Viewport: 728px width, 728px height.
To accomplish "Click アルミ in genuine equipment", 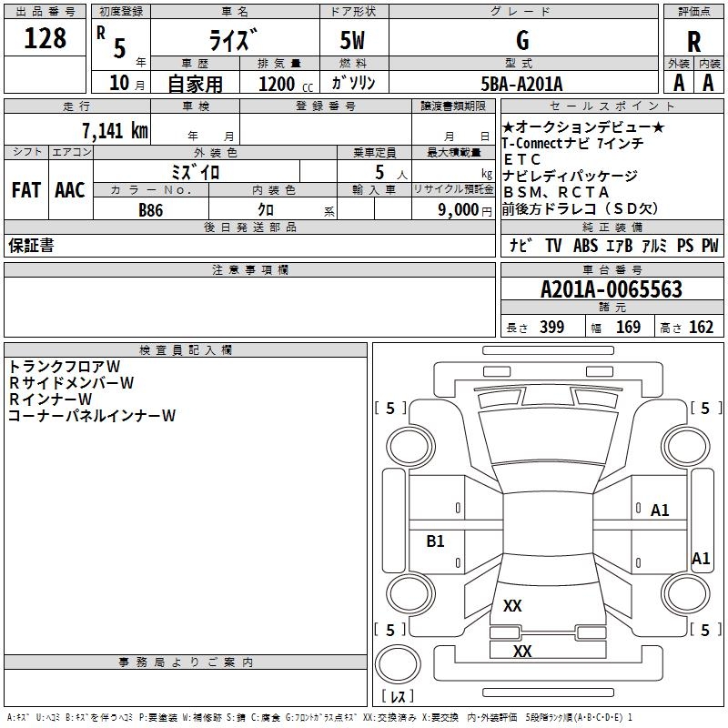I will (654, 245).
